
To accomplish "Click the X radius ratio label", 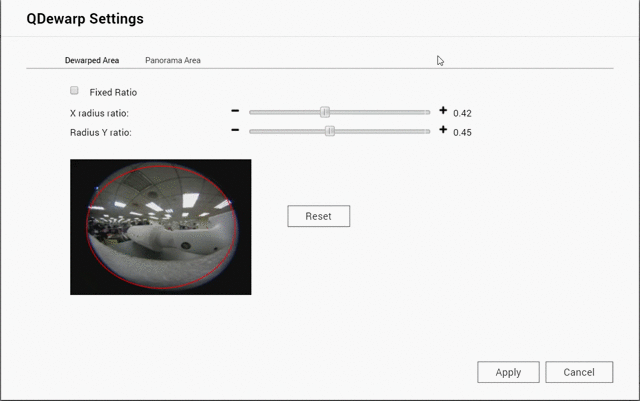I will pos(99,113).
